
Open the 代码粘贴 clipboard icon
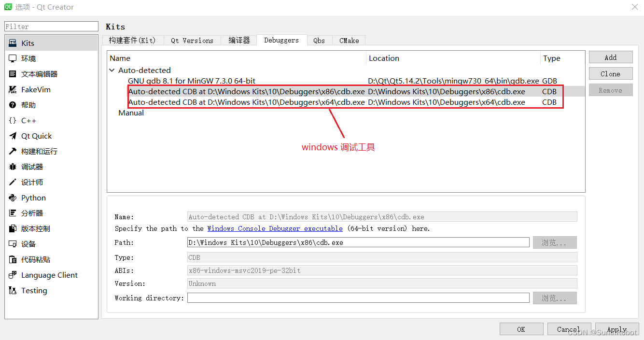coord(13,259)
